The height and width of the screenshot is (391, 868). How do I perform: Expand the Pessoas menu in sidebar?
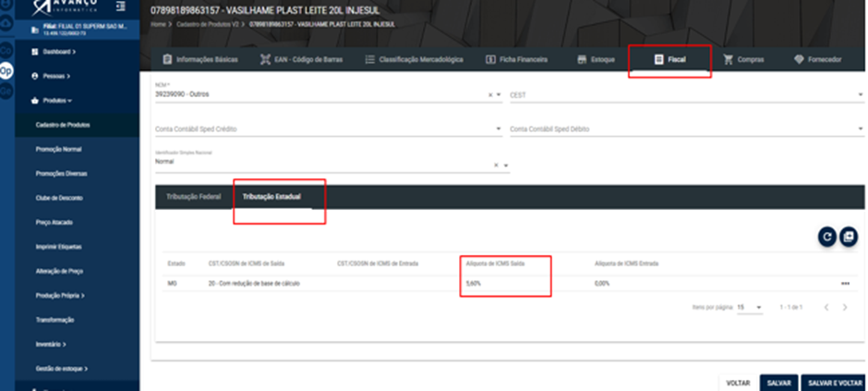pos(54,77)
